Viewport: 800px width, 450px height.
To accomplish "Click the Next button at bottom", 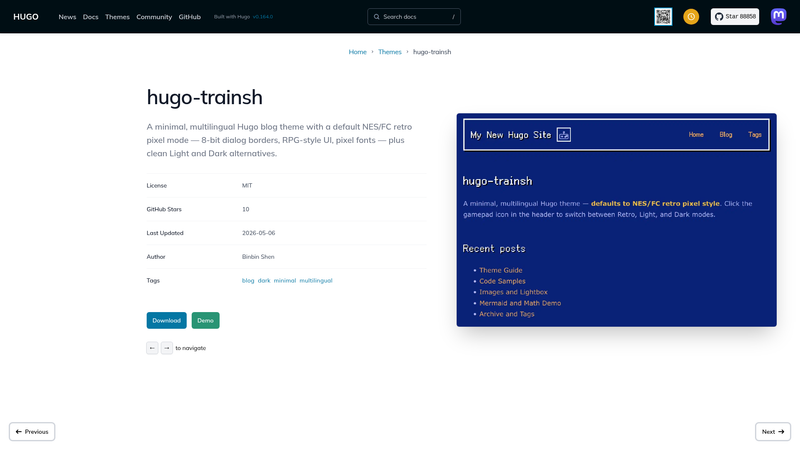I will click(773, 432).
